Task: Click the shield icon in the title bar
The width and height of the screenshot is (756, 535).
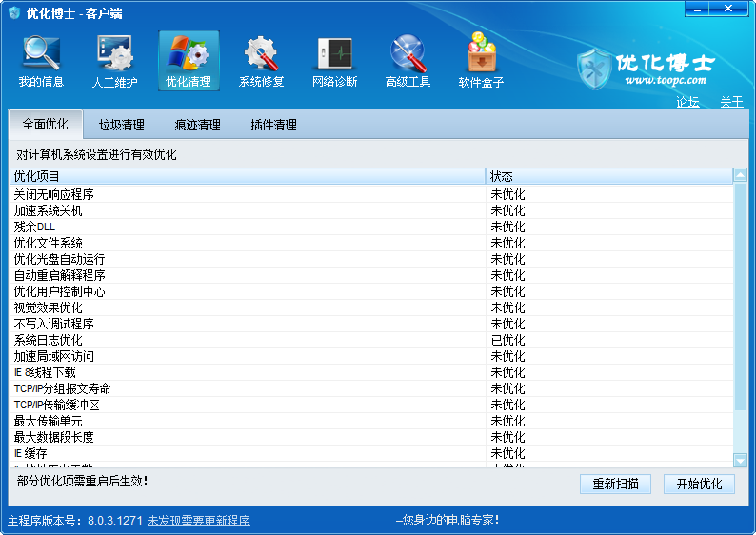Action: pyautogui.click(x=14, y=12)
